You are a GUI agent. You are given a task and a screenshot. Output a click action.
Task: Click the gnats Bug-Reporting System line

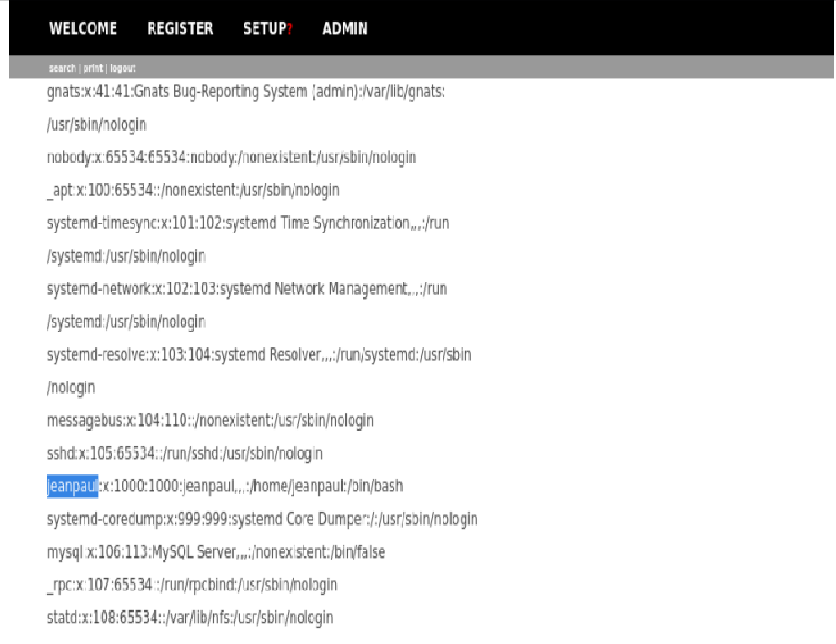point(245,92)
